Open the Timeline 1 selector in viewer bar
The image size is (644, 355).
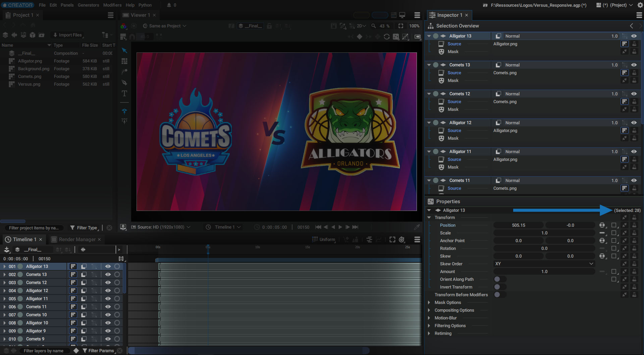click(223, 227)
